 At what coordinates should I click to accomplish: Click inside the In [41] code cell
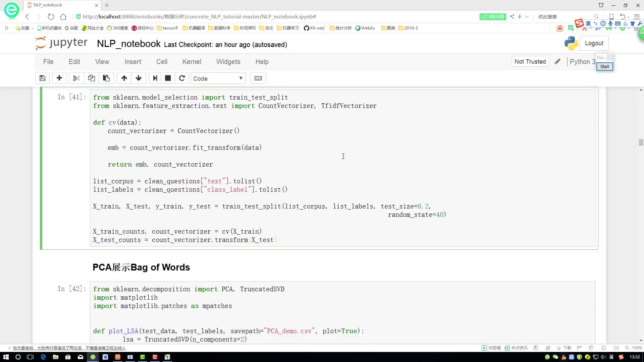(342, 168)
